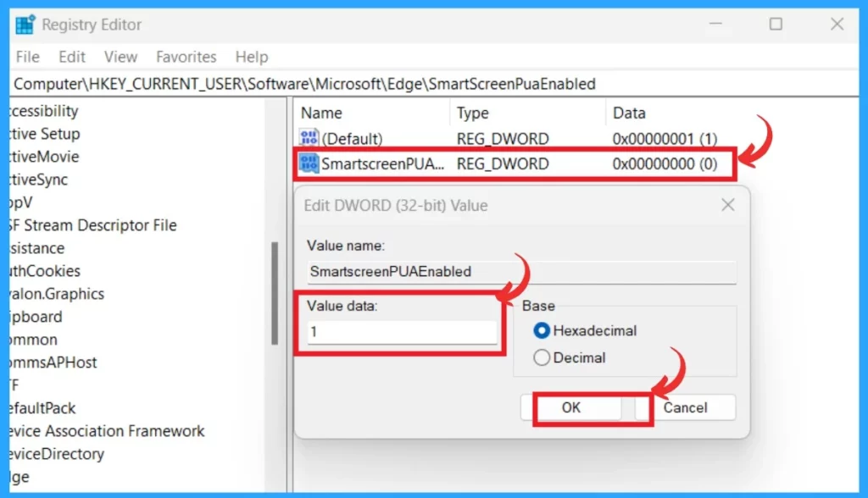This screenshot has width=868, height=498.
Task: Confirm the DWORD value with OK
Action: 571,408
